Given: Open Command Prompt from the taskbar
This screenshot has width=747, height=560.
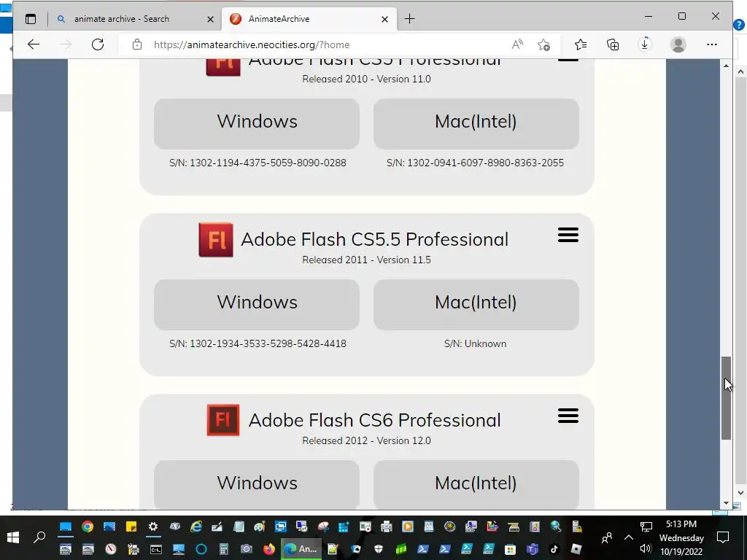Looking at the screenshot, I should tap(156, 549).
